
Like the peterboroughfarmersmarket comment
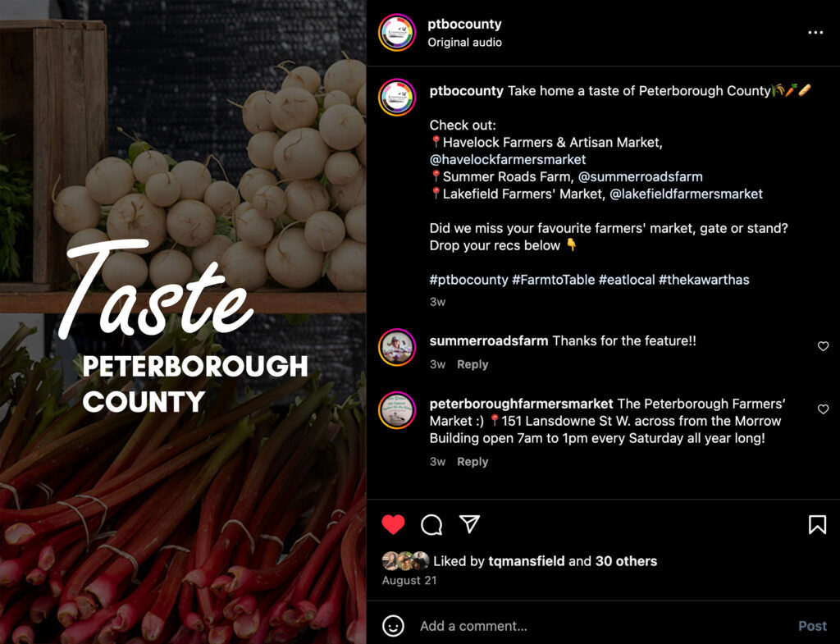824,409
